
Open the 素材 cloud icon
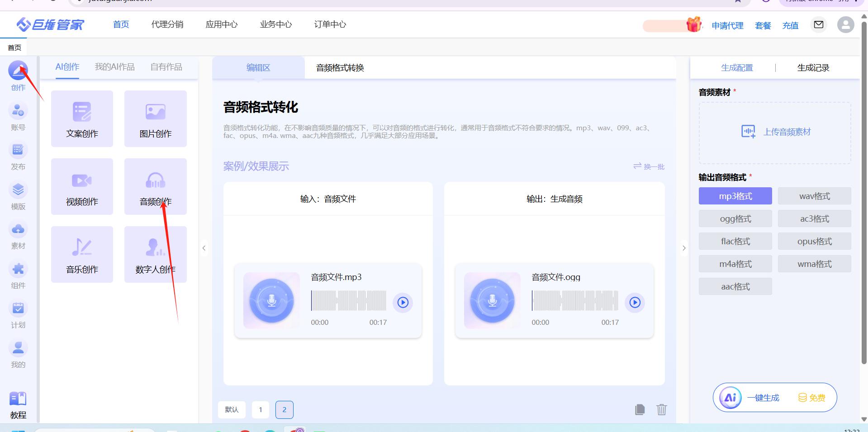[x=18, y=229]
